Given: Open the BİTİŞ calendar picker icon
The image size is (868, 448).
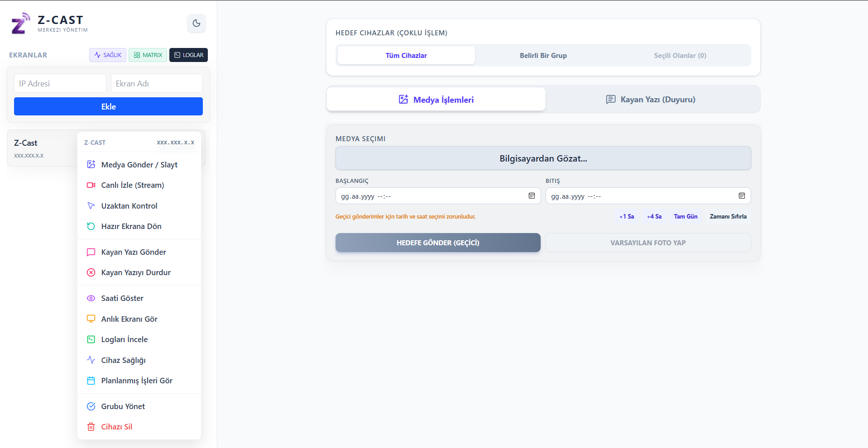Looking at the screenshot, I should (742, 196).
